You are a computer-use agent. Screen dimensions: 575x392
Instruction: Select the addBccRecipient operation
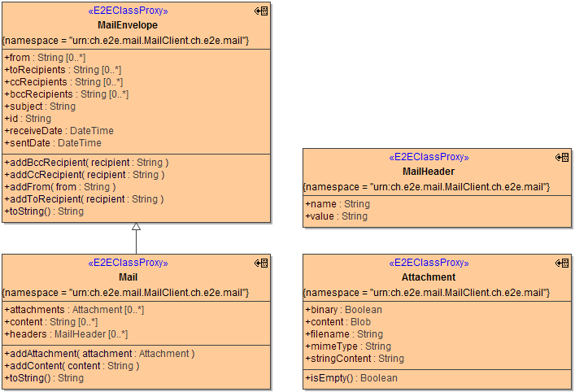86,163
